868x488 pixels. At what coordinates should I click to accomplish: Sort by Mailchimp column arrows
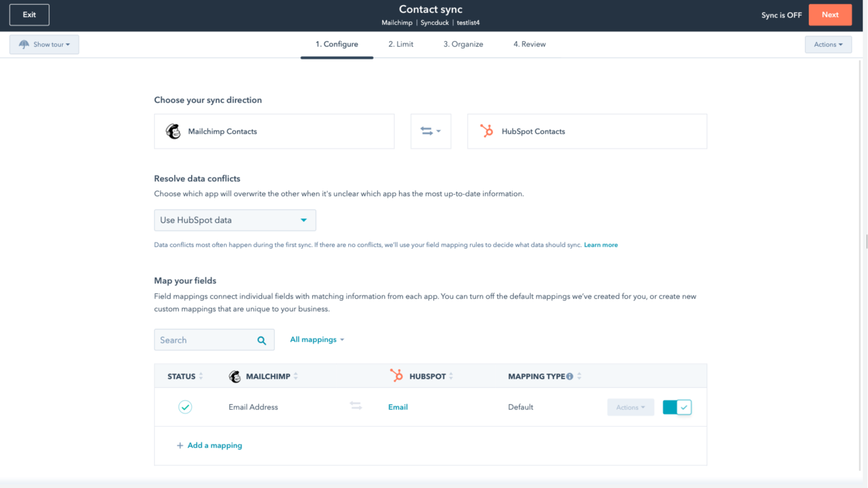(x=296, y=377)
